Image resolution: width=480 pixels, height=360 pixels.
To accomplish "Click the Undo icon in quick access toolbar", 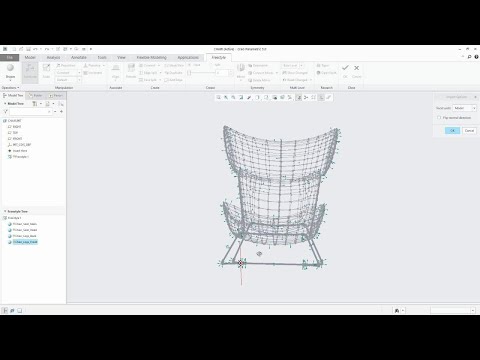I will 35,49.
